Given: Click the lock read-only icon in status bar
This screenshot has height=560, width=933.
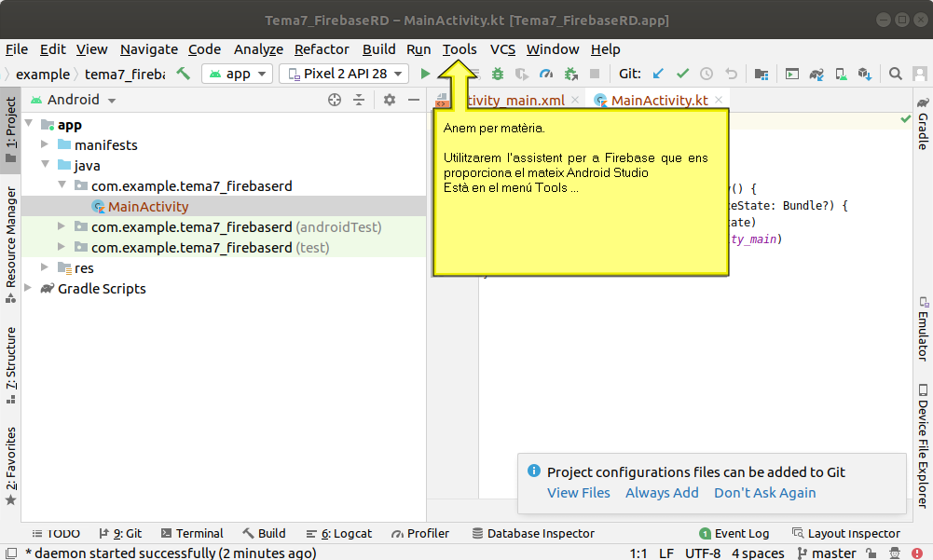Looking at the screenshot, I should (x=871, y=553).
